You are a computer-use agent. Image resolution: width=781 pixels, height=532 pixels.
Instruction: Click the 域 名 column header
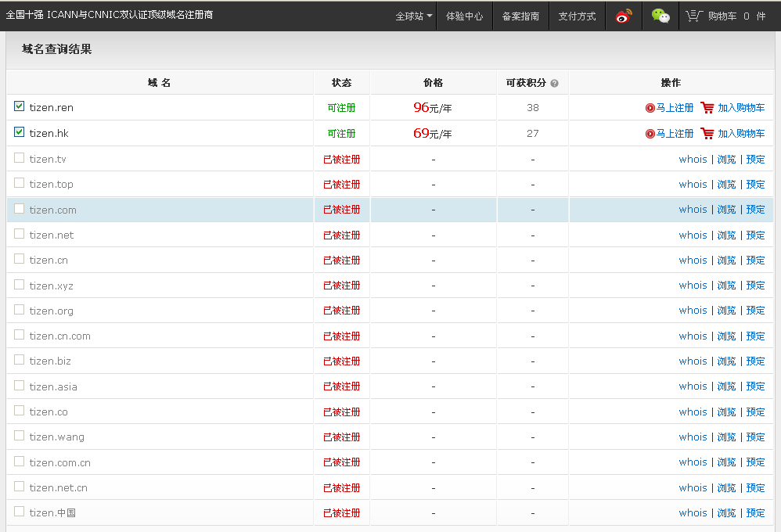[160, 83]
